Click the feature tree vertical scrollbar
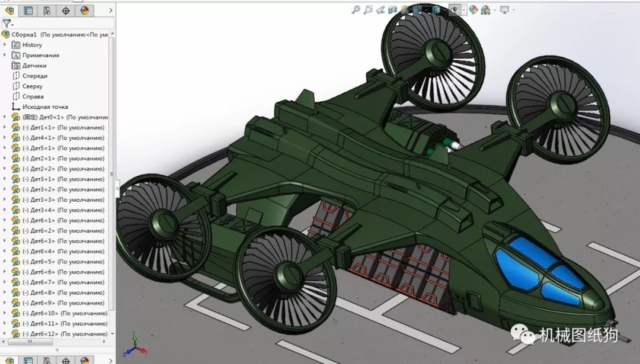This screenshot has width=640, height=364. pyautogui.click(x=112, y=173)
